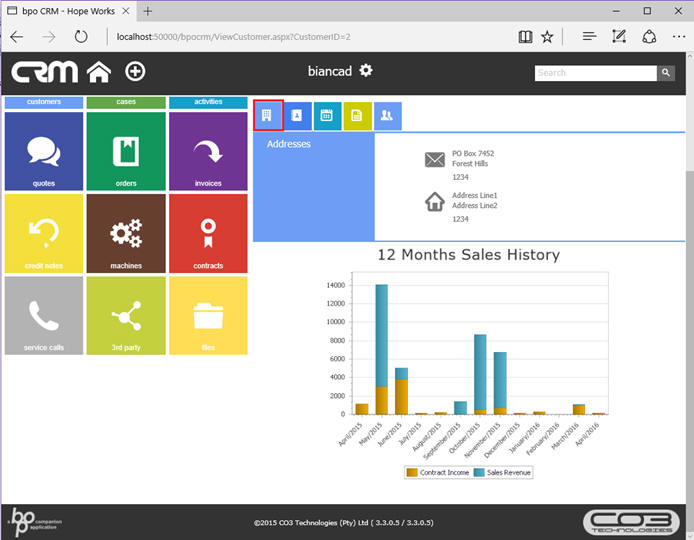The height and width of the screenshot is (540, 694).
Task: Click the Sales Revenue legend swatch
Action: [x=479, y=472]
